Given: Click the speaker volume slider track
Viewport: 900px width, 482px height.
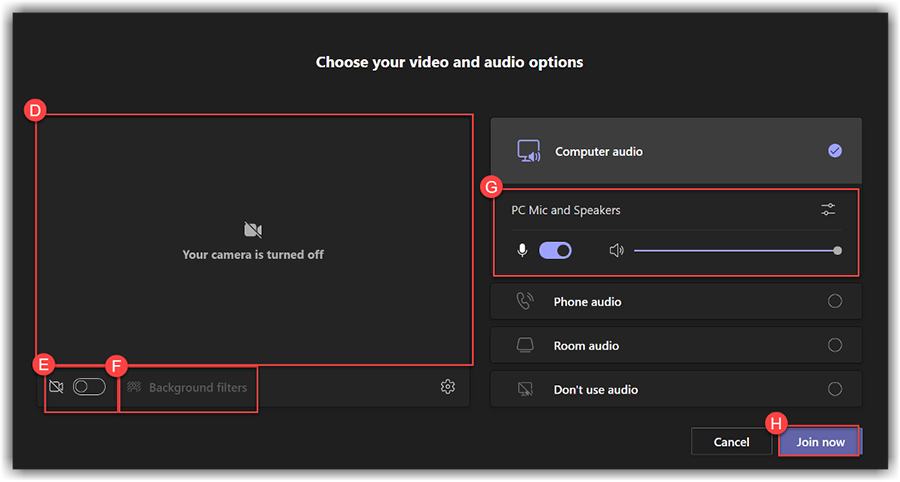Looking at the screenshot, I should click(735, 251).
